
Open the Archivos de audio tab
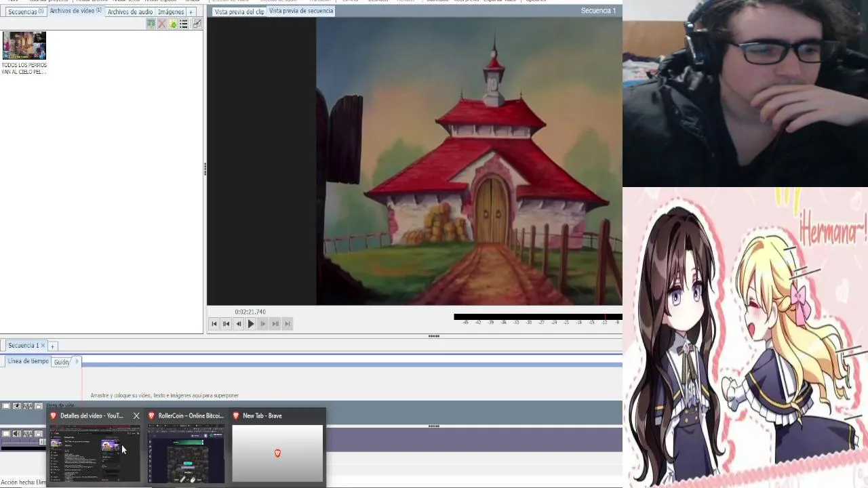click(130, 12)
